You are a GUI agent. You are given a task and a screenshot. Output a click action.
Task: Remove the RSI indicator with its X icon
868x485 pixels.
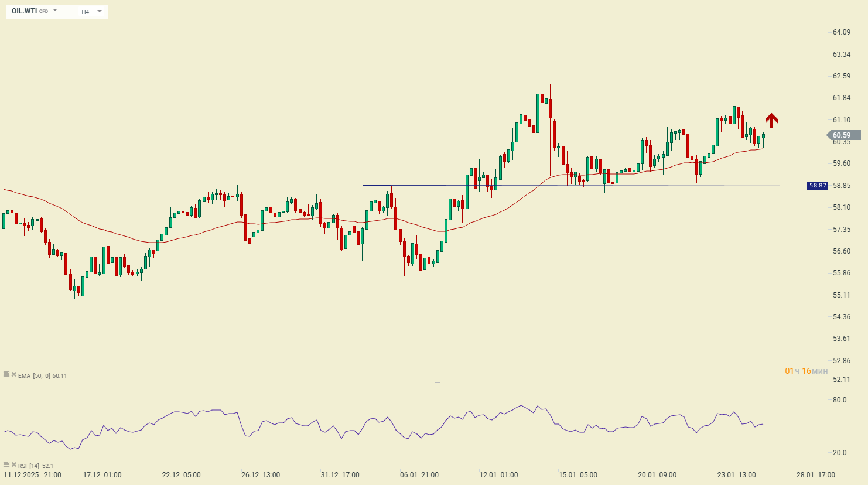[x=13, y=465]
